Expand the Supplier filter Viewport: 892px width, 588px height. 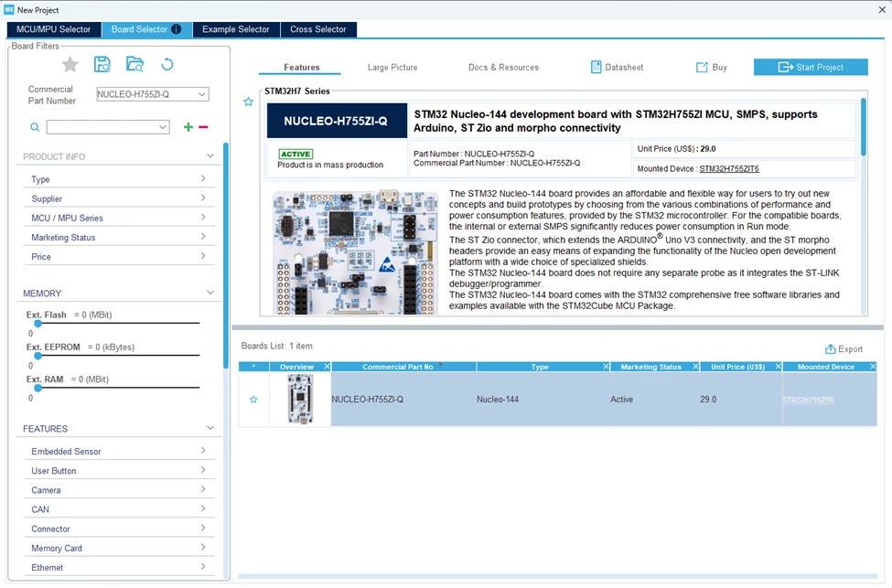click(203, 198)
